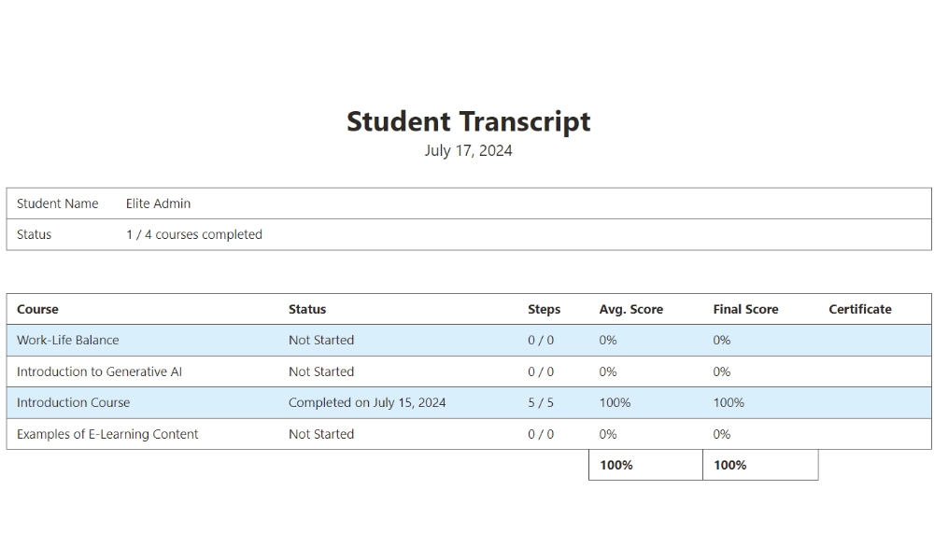Click the Student Transcript heading
Screen dimensions: 934x560
coord(468,121)
